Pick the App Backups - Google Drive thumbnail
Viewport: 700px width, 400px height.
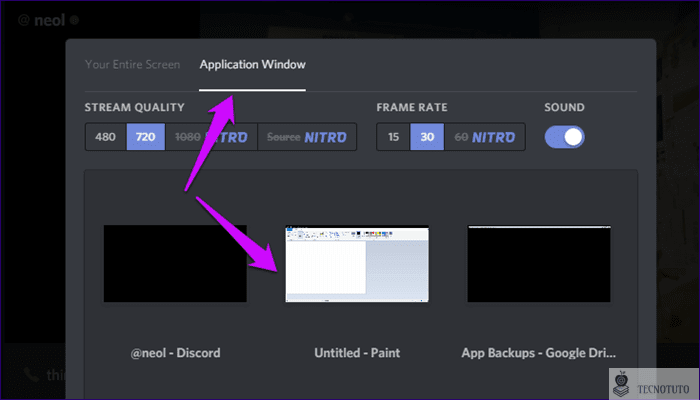539,263
